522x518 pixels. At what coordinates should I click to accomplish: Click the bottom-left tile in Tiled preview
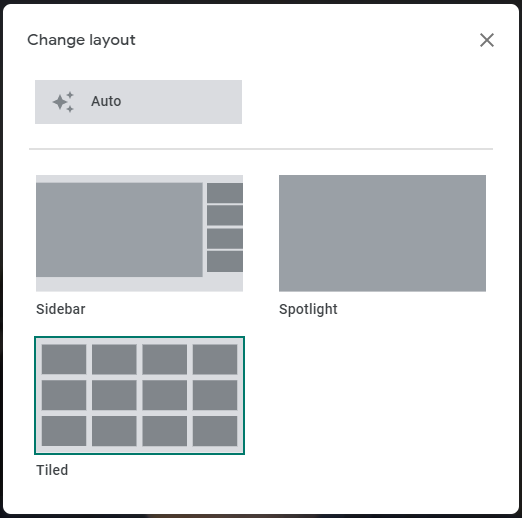click(64, 431)
